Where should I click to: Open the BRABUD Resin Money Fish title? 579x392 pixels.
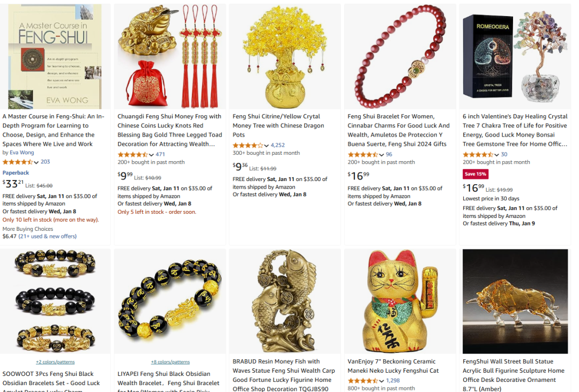coord(284,375)
